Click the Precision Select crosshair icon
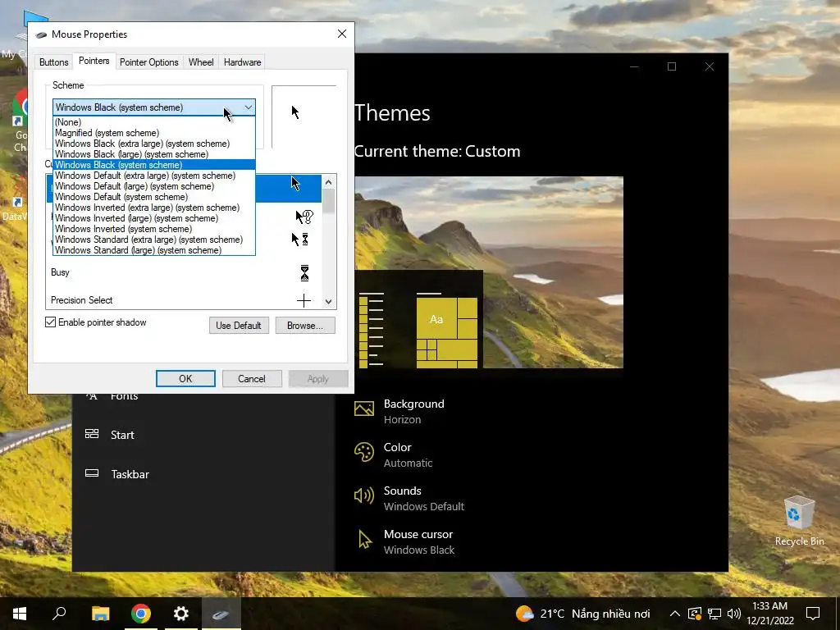Viewport: 840px width, 630px height. pyautogui.click(x=304, y=300)
